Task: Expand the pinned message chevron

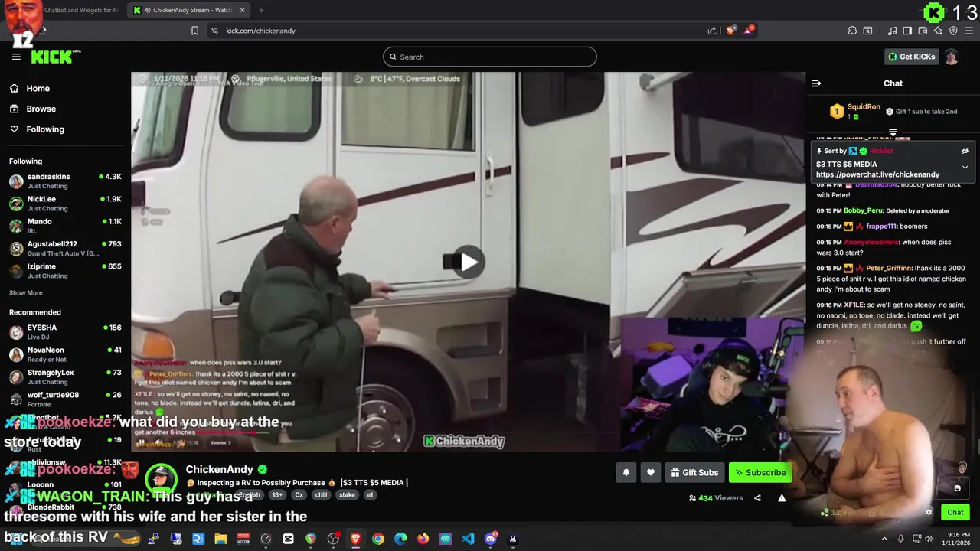Action: coord(965,167)
